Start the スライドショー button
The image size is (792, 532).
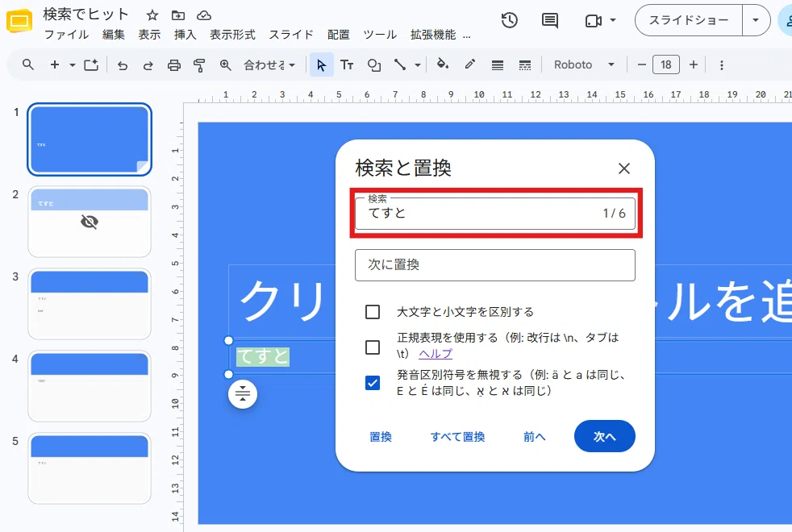(689, 20)
